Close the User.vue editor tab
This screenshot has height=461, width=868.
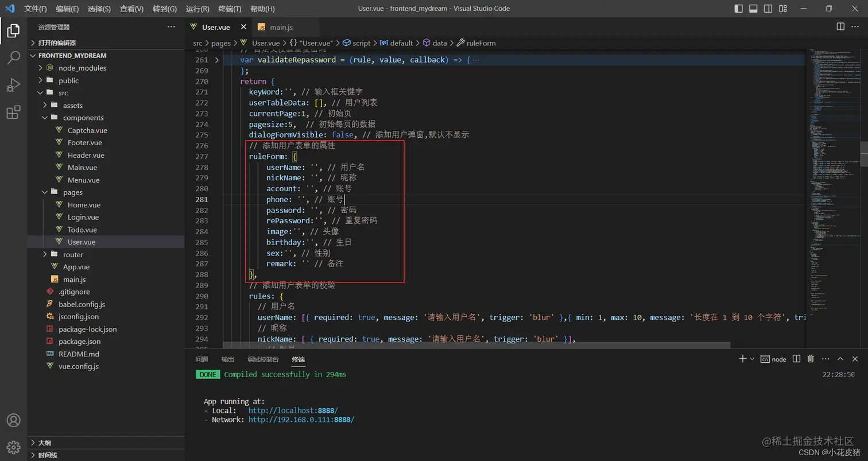pyautogui.click(x=243, y=27)
